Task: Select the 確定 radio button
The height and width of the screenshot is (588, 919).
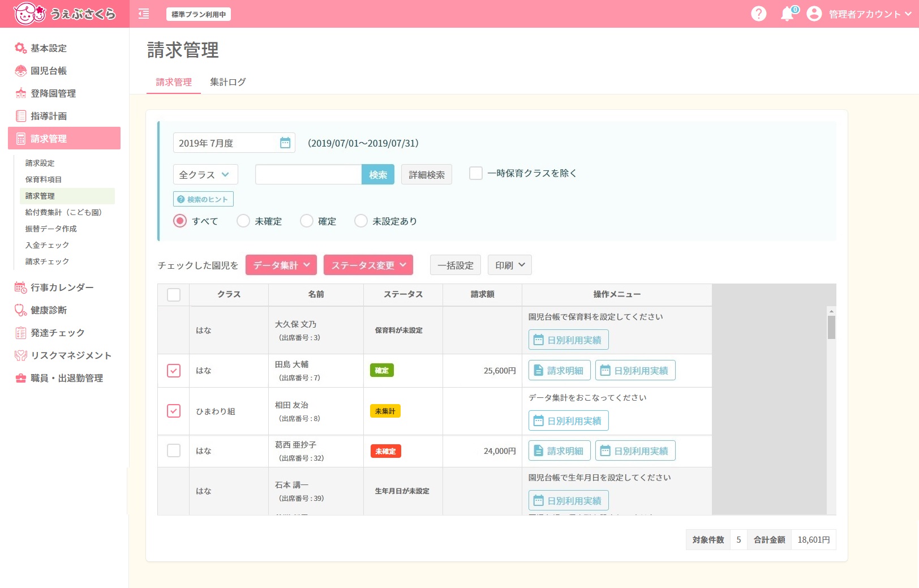Action: (x=307, y=221)
